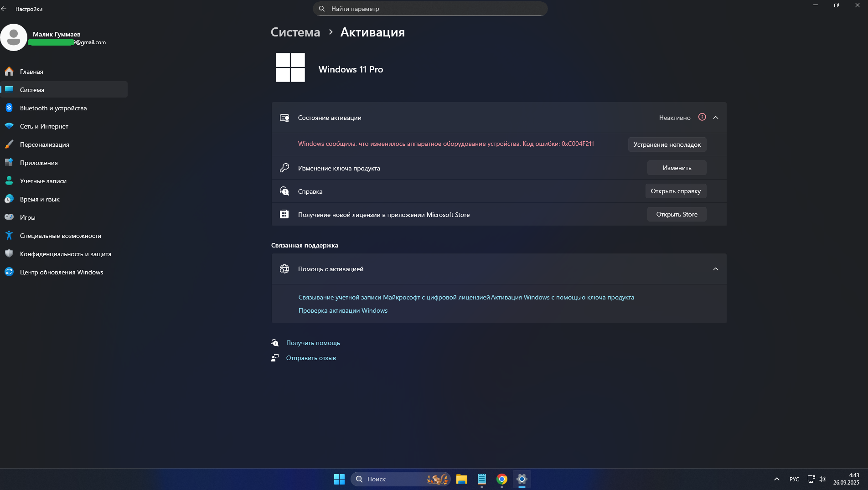
Task: Click Изменить to change product key
Action: pos(677,168)
